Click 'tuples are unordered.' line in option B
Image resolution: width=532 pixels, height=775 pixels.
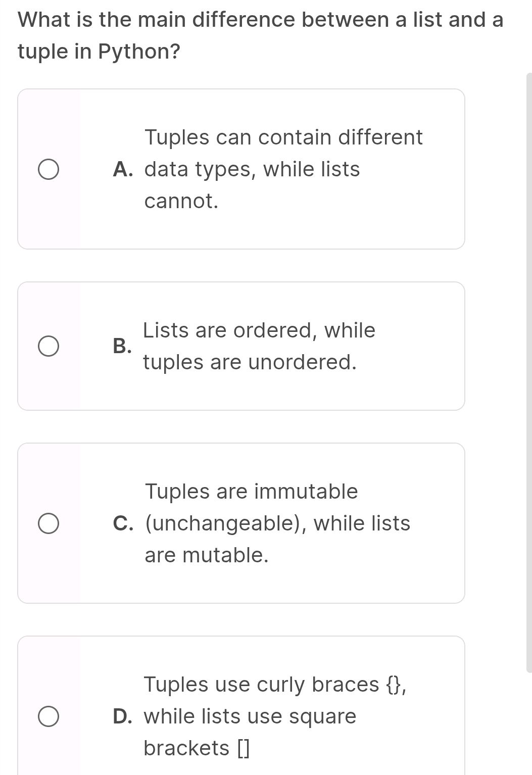pyautogui.click(x=250, y=363)
